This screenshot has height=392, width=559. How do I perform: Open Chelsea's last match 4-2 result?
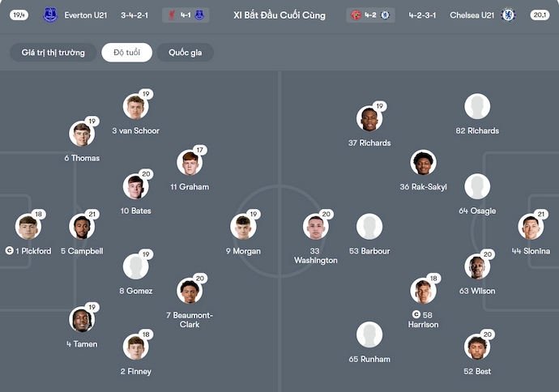(x=371, y=15)
